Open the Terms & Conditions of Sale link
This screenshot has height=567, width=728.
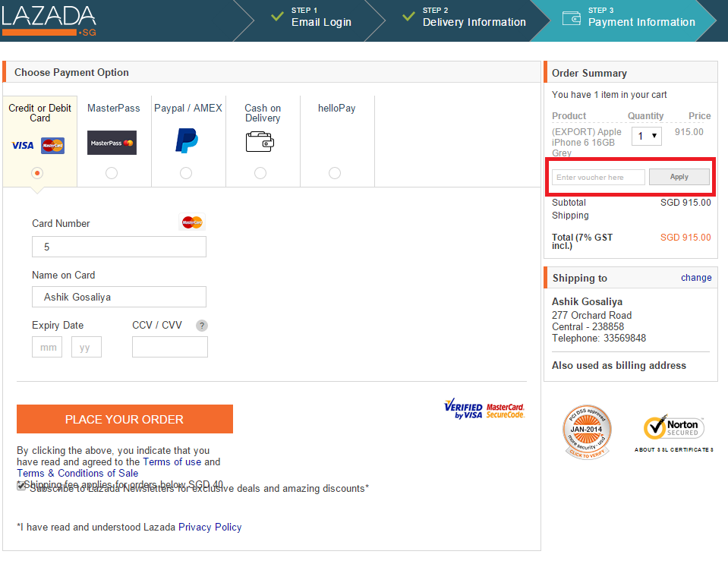click(x=77, y=473)
